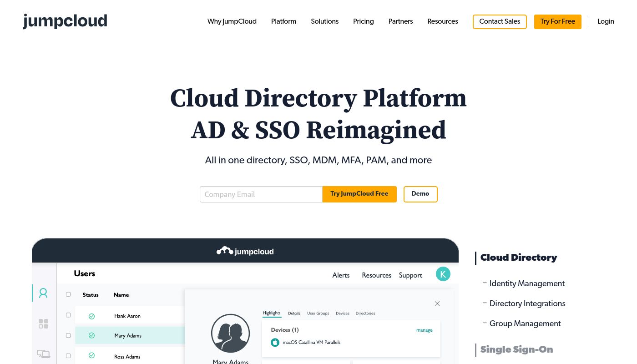Check the Hank Aaron row checkbox
Screen dimensions: 637x364
coord(68,315)
